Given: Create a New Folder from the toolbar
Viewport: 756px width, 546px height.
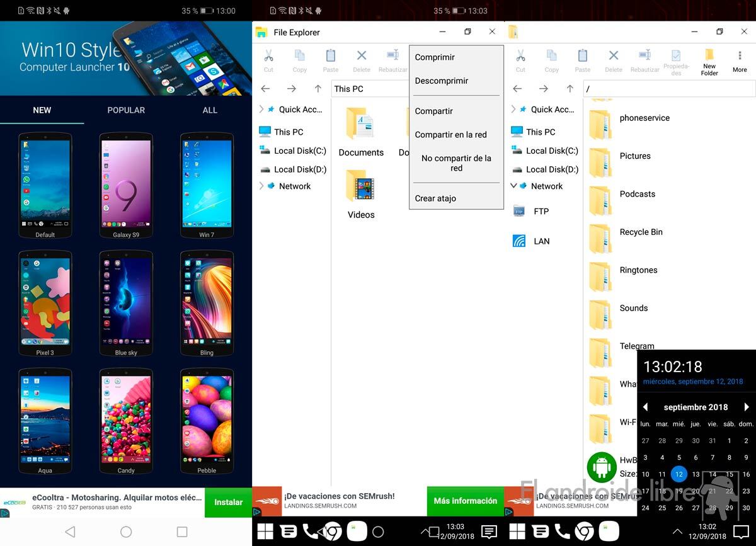Looking at the screenshot, I should tap(709, 62).
